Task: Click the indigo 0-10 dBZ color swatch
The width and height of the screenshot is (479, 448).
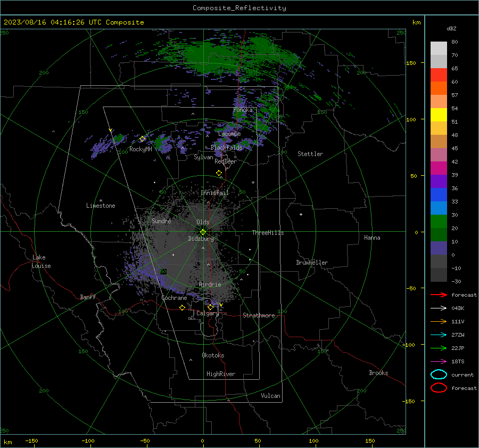Action: [439, 248]
